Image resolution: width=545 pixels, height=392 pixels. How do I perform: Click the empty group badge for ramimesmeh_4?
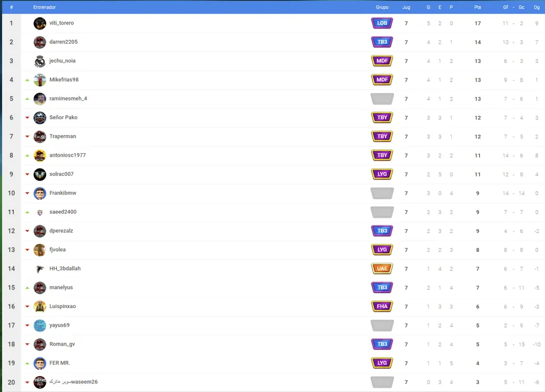(382, 99)
